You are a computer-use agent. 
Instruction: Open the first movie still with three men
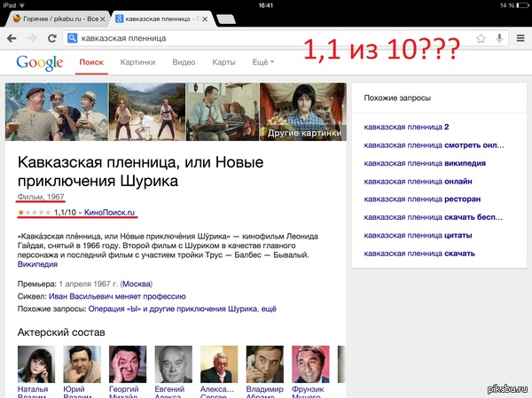coord(57,112)
